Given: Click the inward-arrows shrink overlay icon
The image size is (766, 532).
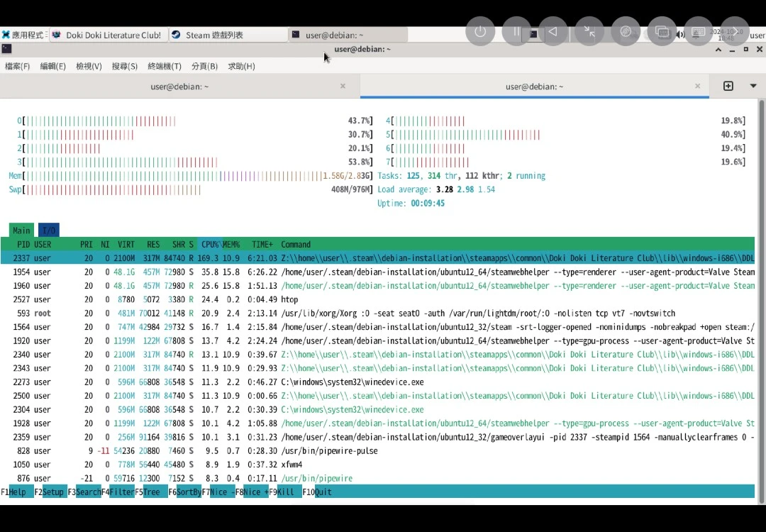Looking at the screenshot, I should coord(589,32).
